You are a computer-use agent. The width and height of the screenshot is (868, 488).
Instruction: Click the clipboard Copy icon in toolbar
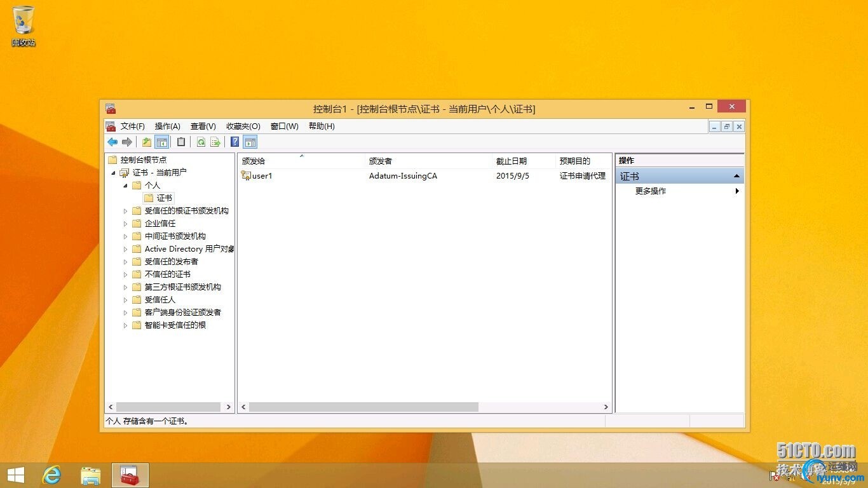[181, 142]
